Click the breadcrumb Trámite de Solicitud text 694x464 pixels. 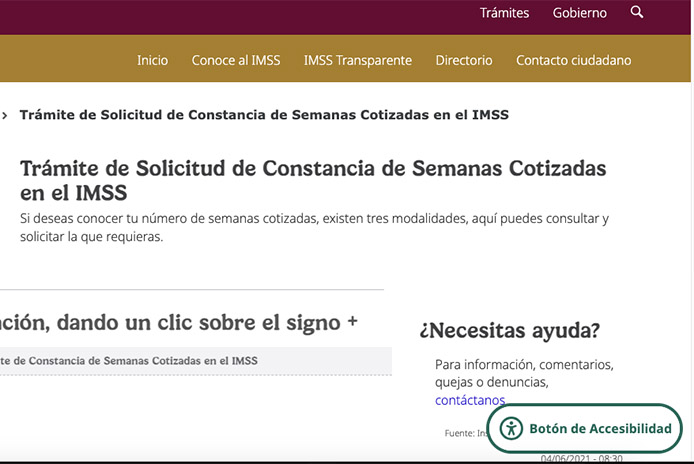[x=264, y=115]
